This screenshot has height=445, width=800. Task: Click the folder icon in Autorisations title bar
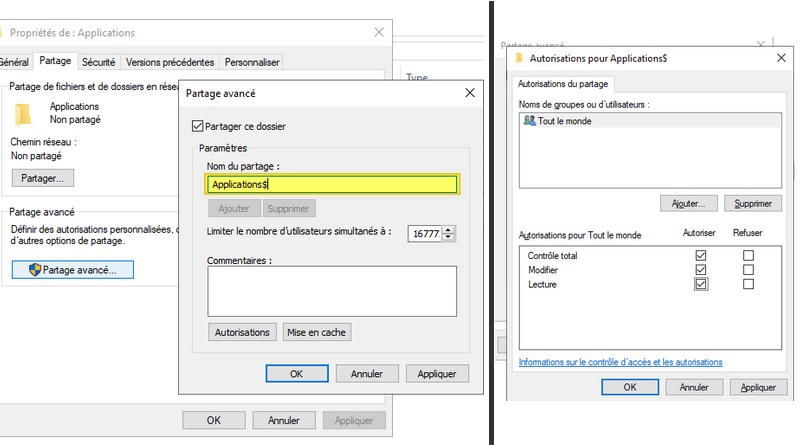[518, 58]
